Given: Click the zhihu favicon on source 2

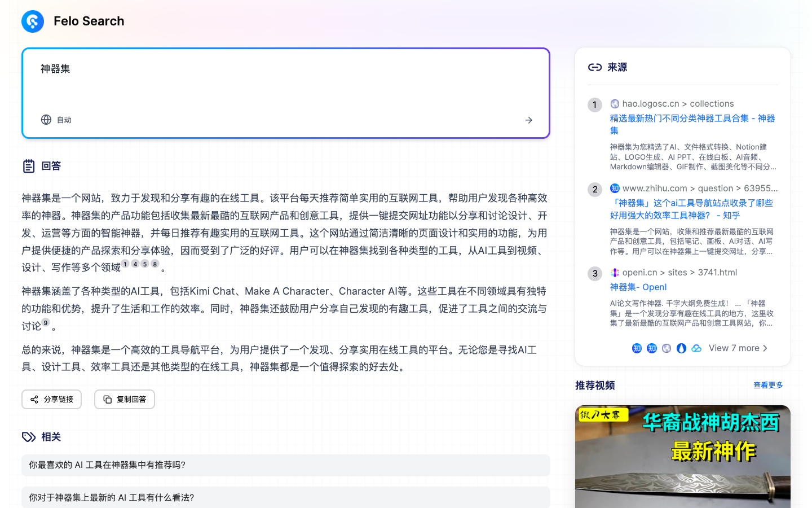Looking at the screenshot, I should pyautogui.click(x=615, y=188).
